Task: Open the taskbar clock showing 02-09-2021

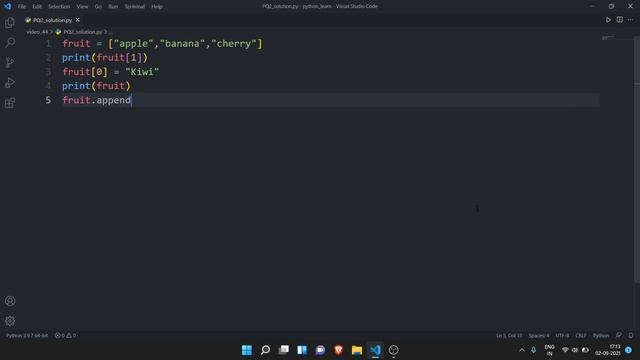Action: 608,350
